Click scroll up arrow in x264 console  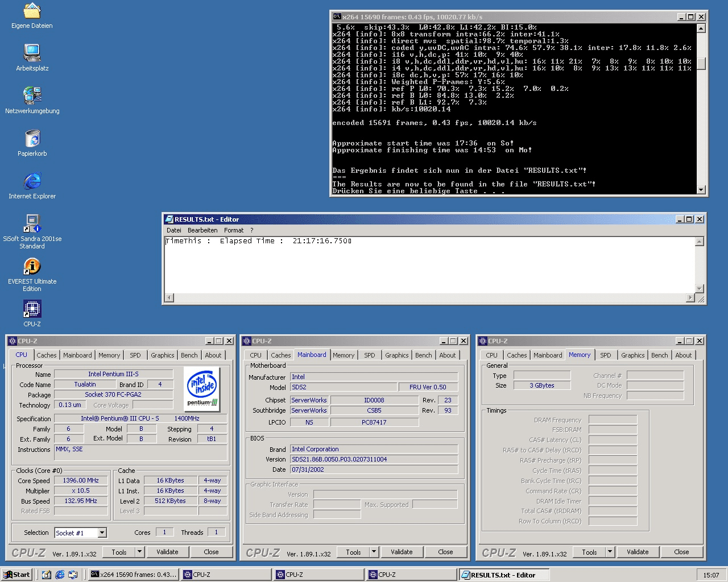(x=701, y=28)
